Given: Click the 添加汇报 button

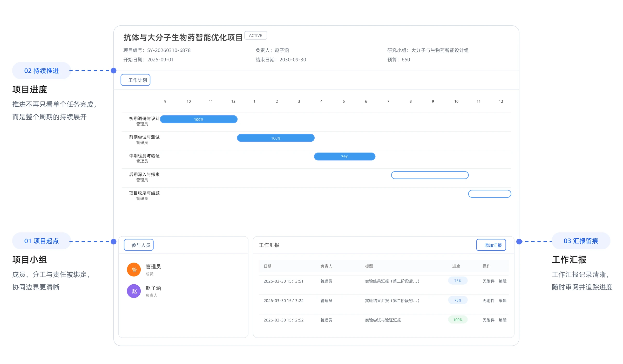Looking at the screenshot, I should pyautogui.click(x=491, y=245).
